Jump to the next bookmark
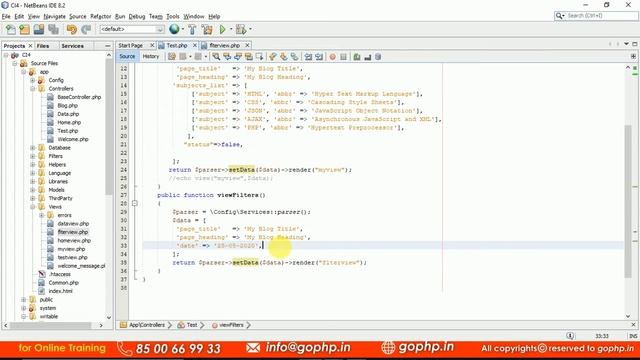This screenshot has width=640, height=360. 283,57
